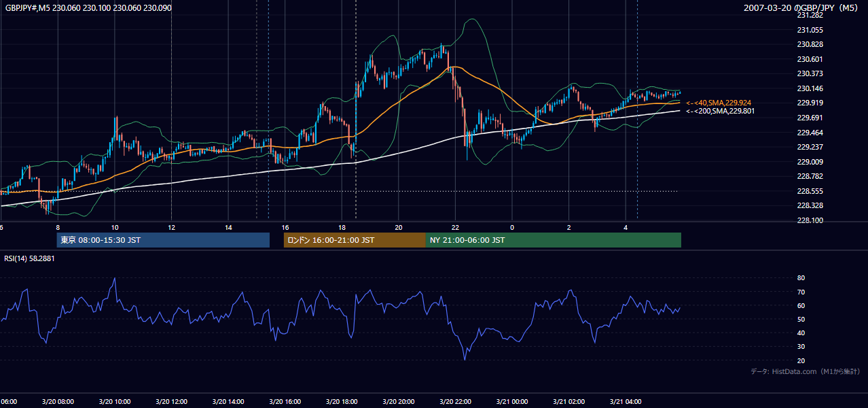Click RSI scale value 20
Viewport: 868px width, 408px height.
pos(801,360)
